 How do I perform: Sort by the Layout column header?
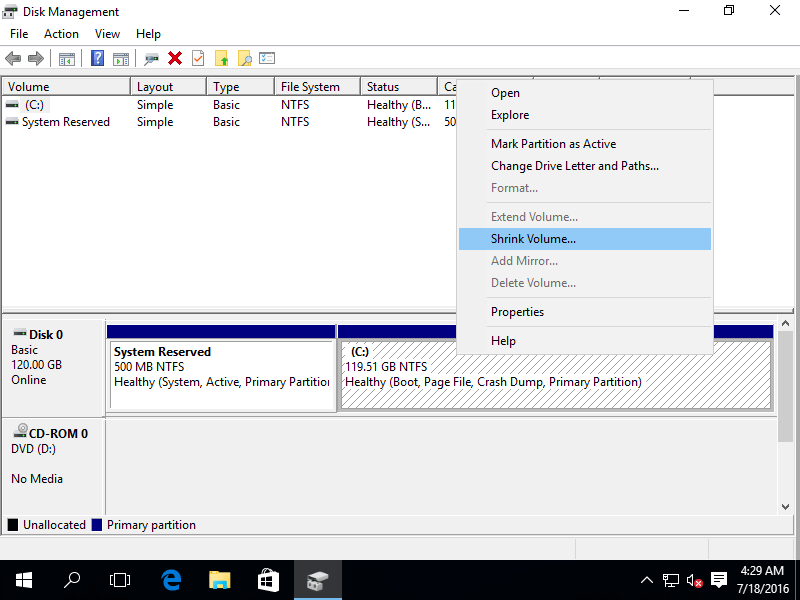click(169, 87)
